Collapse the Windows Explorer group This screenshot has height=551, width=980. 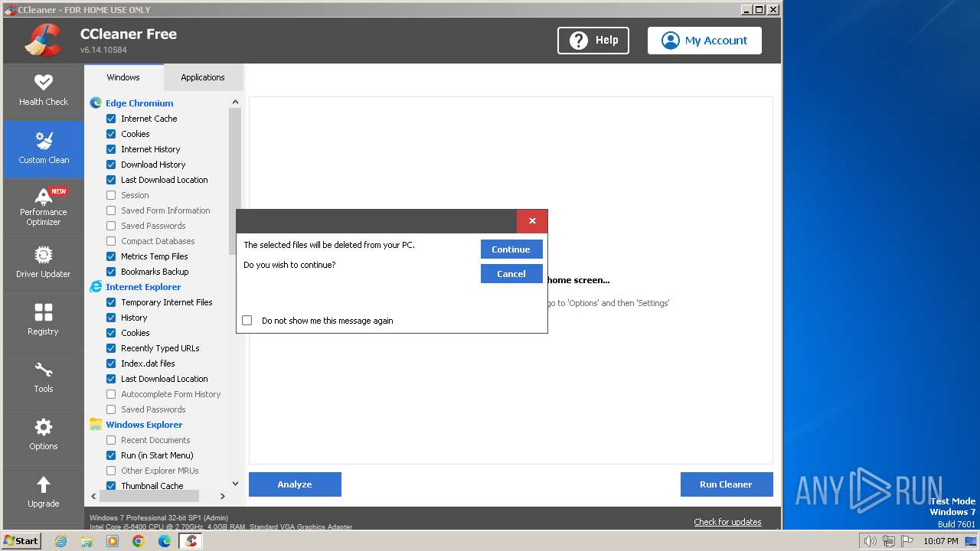coord(144,425)
